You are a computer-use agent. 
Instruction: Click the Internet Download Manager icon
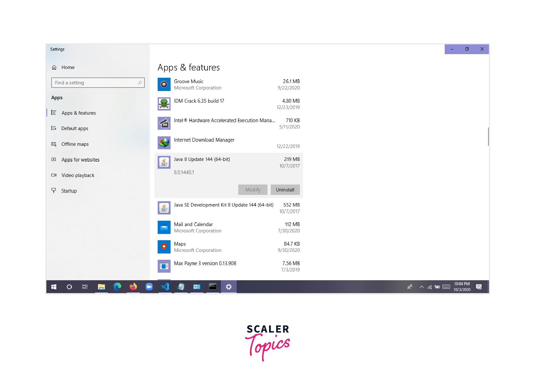[164, 143]
